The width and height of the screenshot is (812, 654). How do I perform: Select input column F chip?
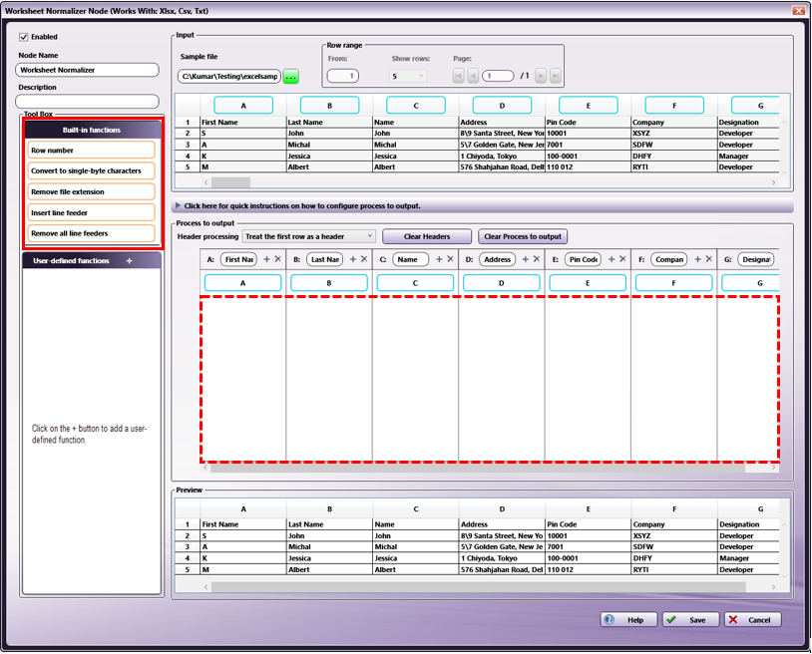674,106
